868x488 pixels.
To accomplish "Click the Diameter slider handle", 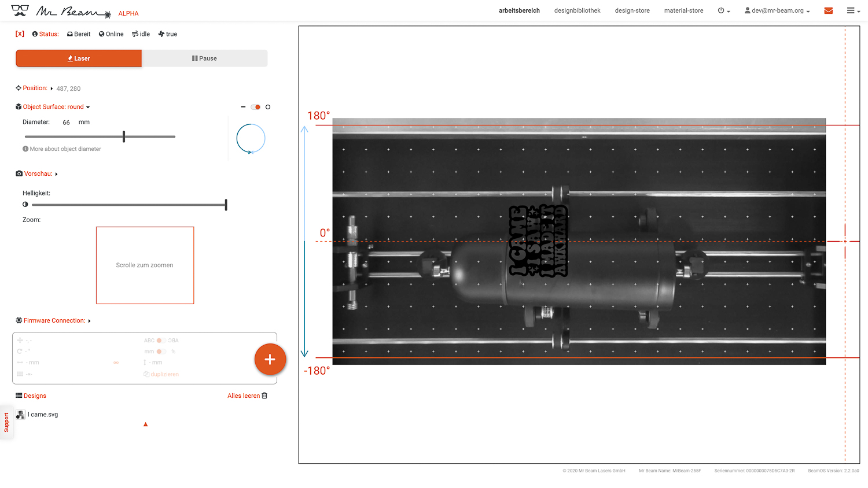I will [x=124, y=136].
